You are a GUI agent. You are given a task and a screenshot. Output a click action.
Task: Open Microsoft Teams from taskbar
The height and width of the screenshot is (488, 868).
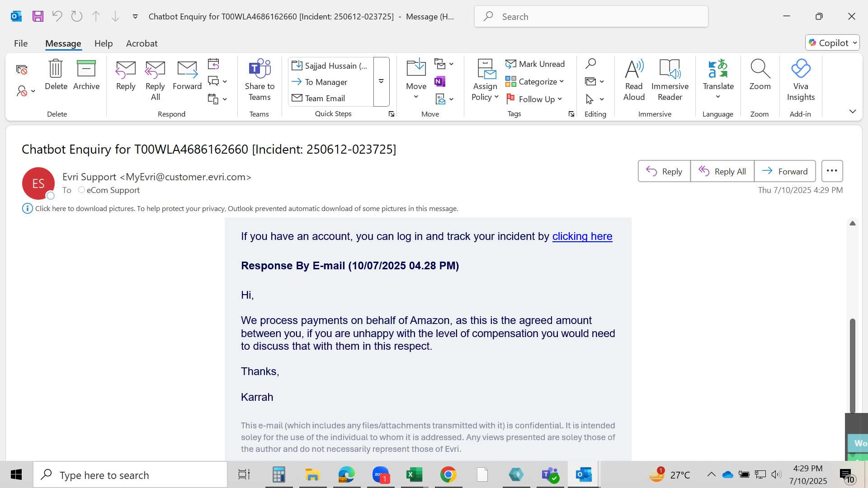[x=550, y=475]
